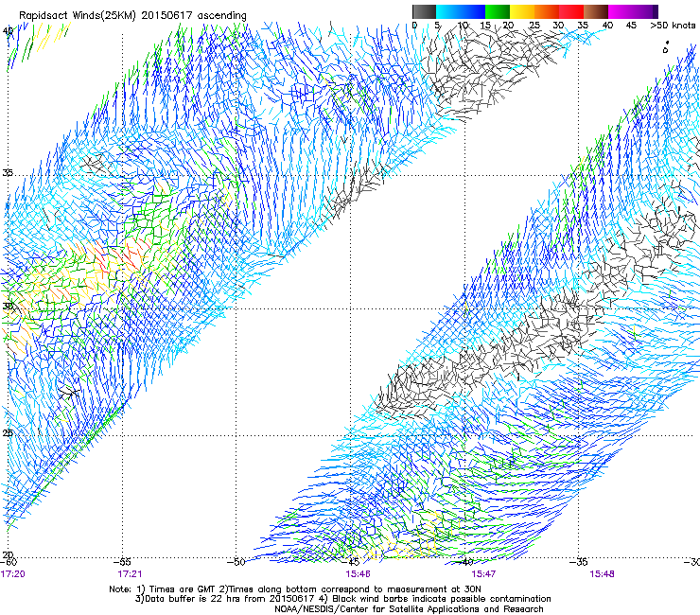Click latitude label '35' on the left axis
The image size is (700, 615).
coord(8,173)
